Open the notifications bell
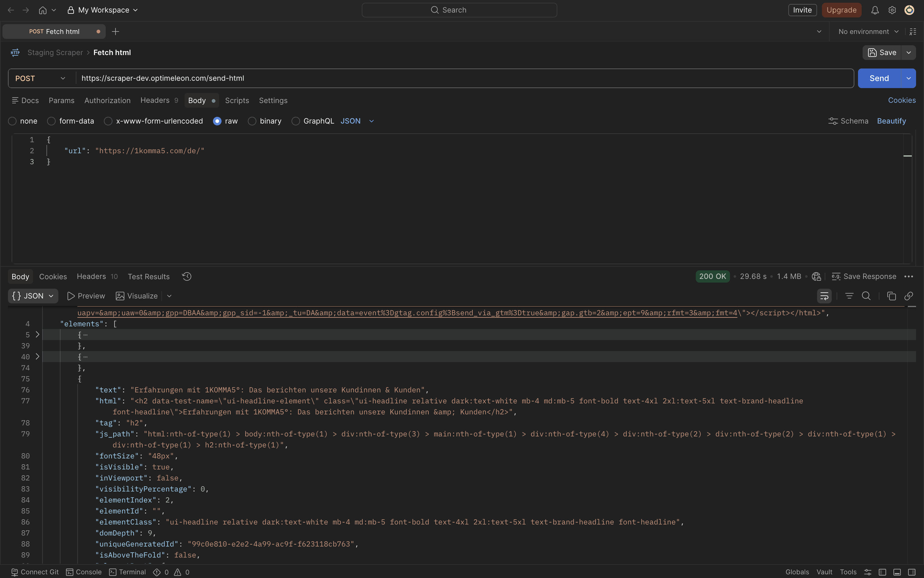This screenshot has height=578, width=924. click(875, 10)
